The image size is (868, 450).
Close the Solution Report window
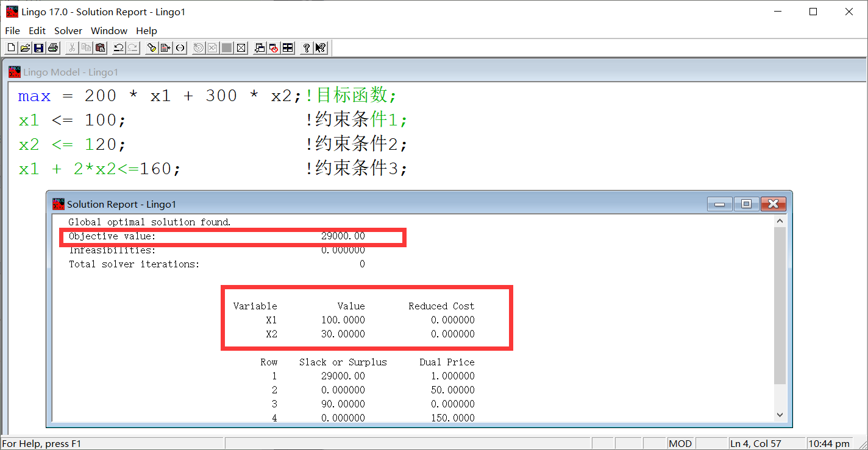[x=773, y=204]
